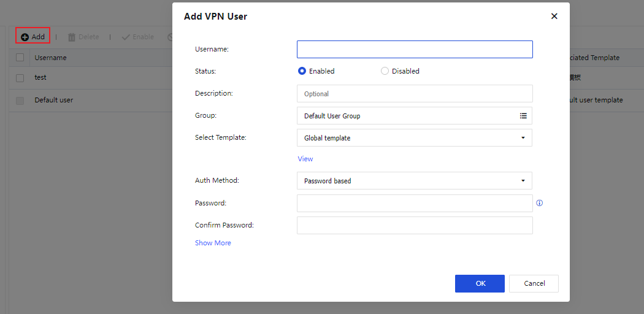644x314 pixels.
Task: Toggle the select-all header checkbox
Action: click(x=20, y=58)
